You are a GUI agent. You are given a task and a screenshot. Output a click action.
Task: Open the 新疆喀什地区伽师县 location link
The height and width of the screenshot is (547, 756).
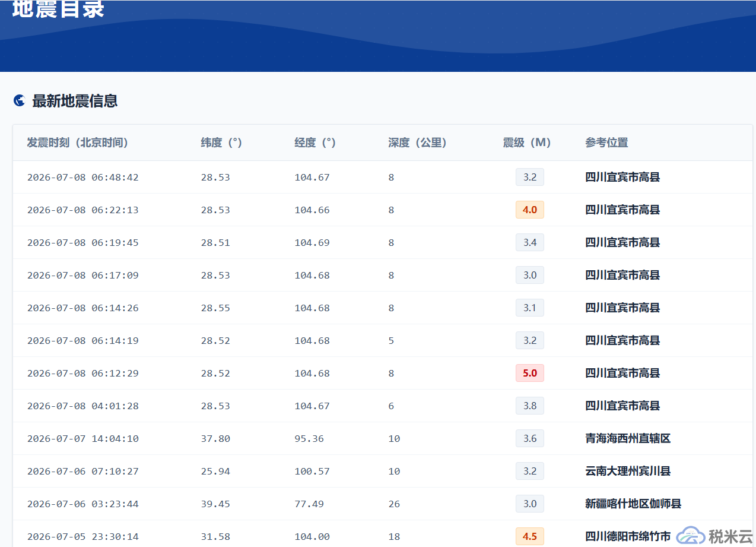[633, 504]
